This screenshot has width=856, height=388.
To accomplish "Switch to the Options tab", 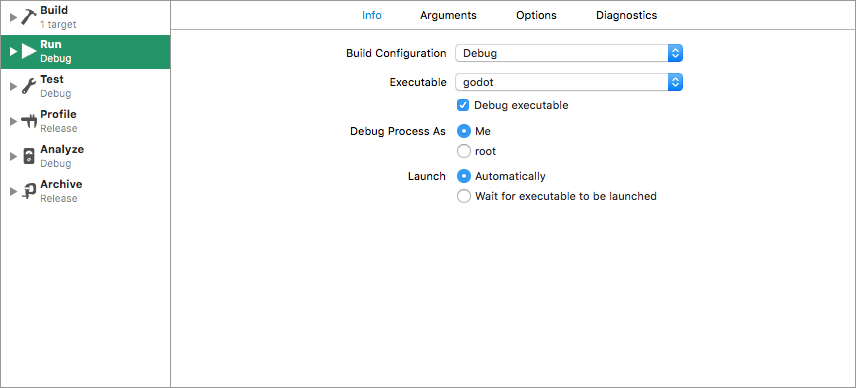I will click(536, 15).
